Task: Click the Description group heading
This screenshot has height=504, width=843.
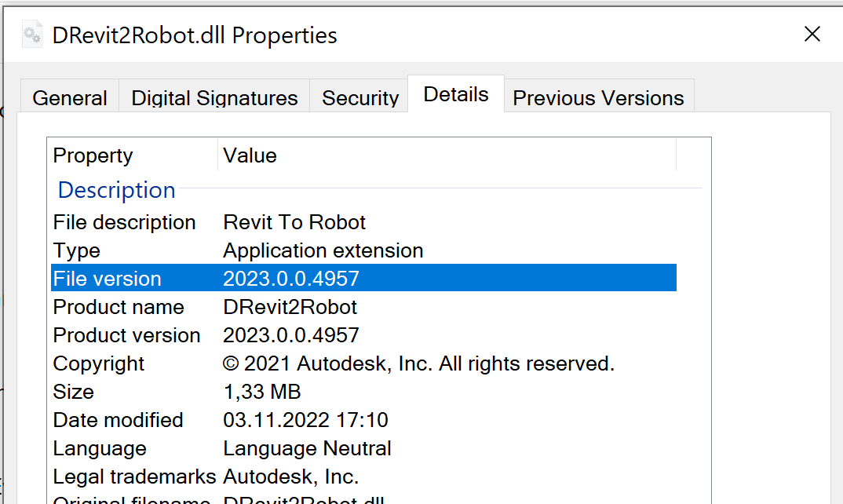Action: point(116,190)
